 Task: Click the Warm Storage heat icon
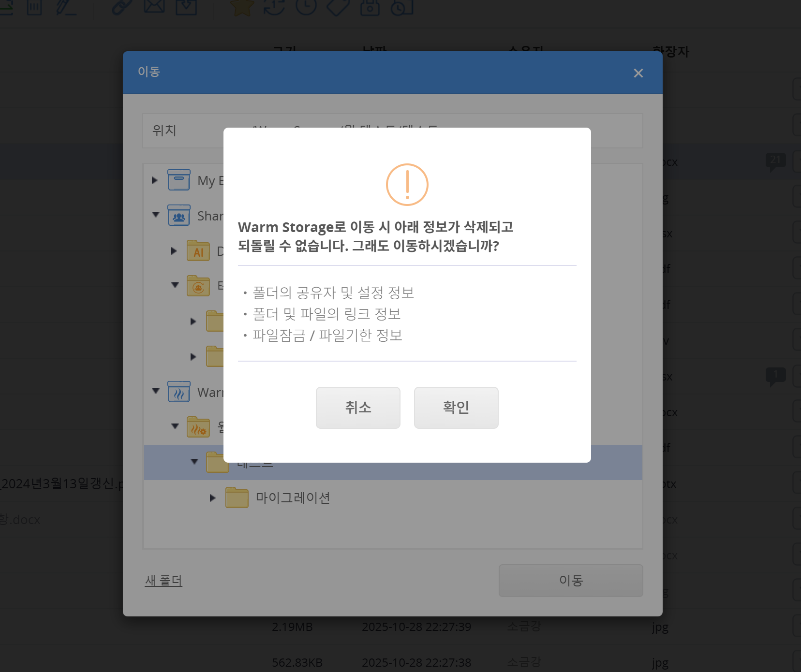179,392
